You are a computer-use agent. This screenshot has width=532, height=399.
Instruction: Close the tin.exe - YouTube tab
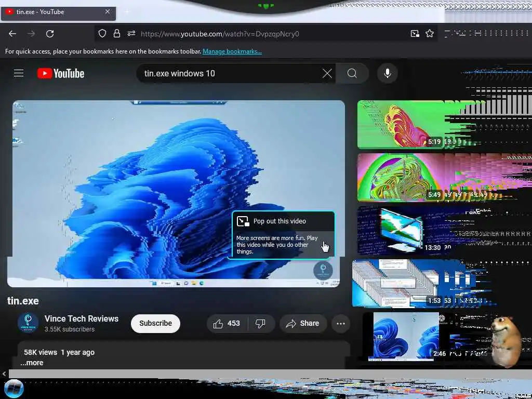click(108, 11)
